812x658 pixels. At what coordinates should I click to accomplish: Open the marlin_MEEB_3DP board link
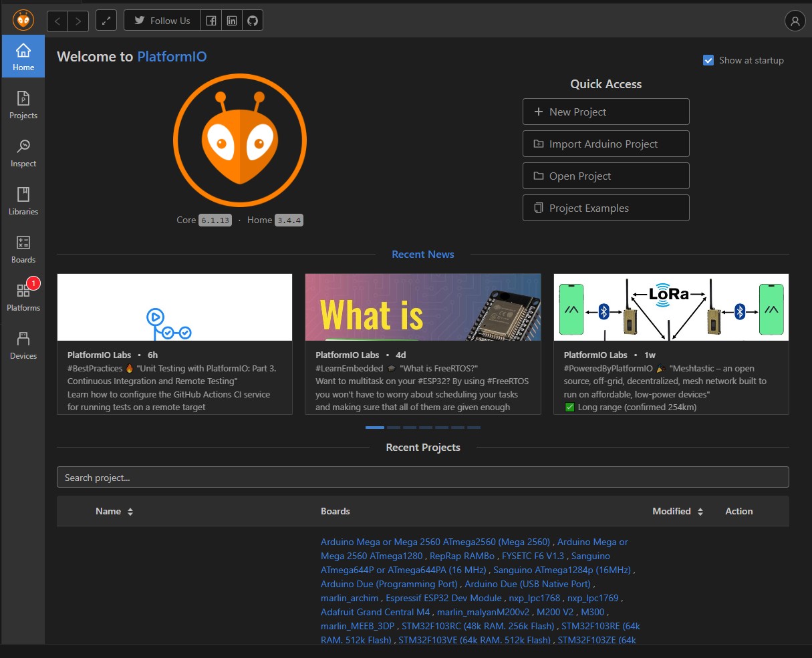[x=358, y=626]
